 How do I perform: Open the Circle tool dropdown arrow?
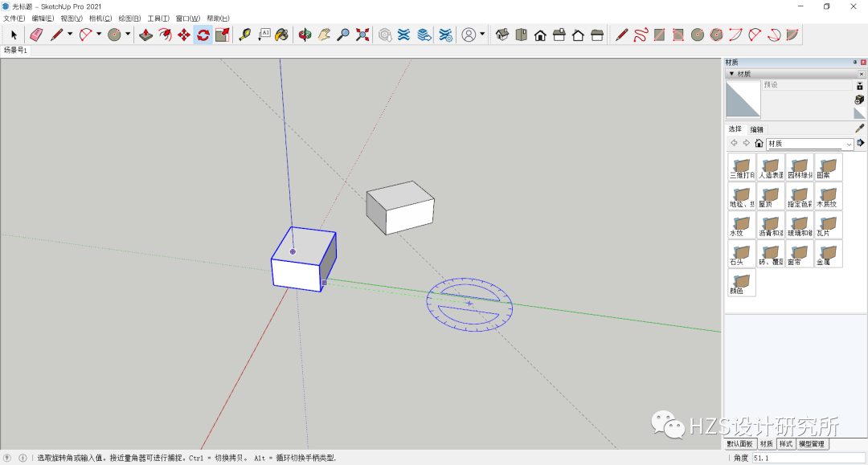129,35
